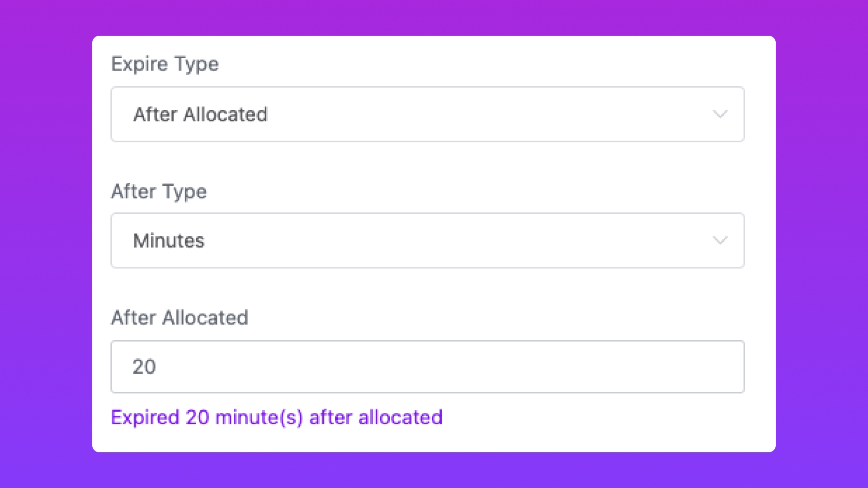
Task: Expand time unit options via Minutes arrow
Action: (720, 240)
